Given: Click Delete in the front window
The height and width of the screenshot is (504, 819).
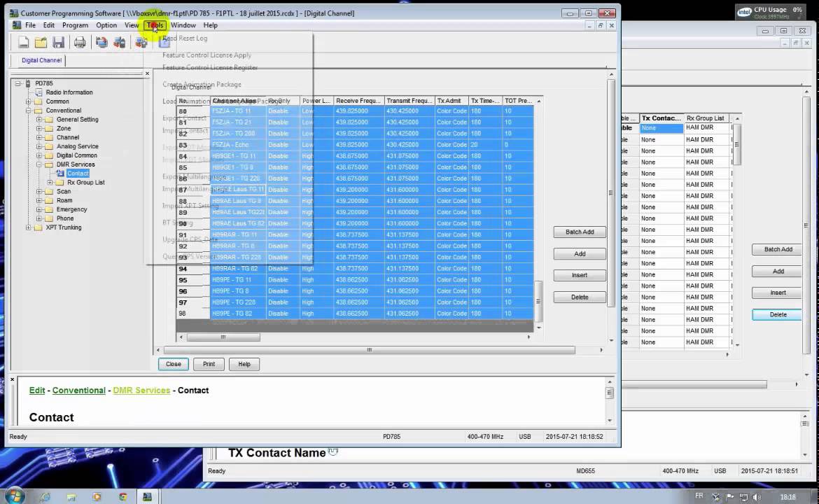Looking at the screenshot, I should click(x=580, y=297).
